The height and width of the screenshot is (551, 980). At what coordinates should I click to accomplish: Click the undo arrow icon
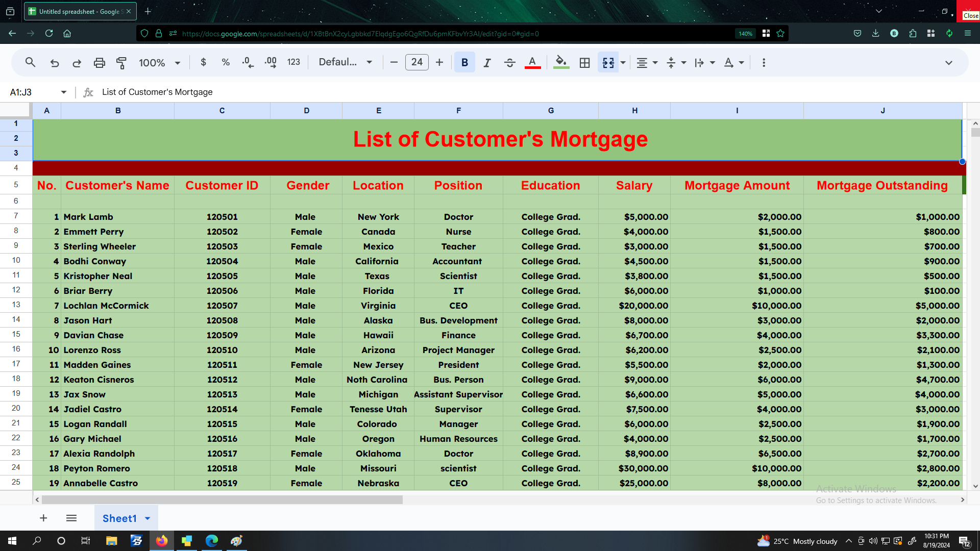pos(55,63)
